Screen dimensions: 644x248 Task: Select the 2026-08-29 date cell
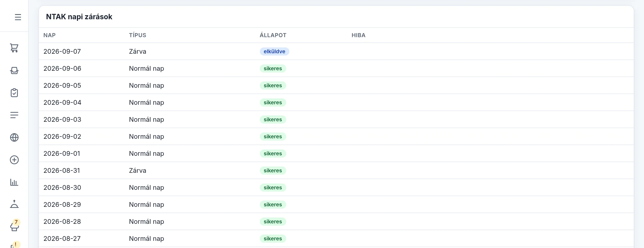[62, 204]
